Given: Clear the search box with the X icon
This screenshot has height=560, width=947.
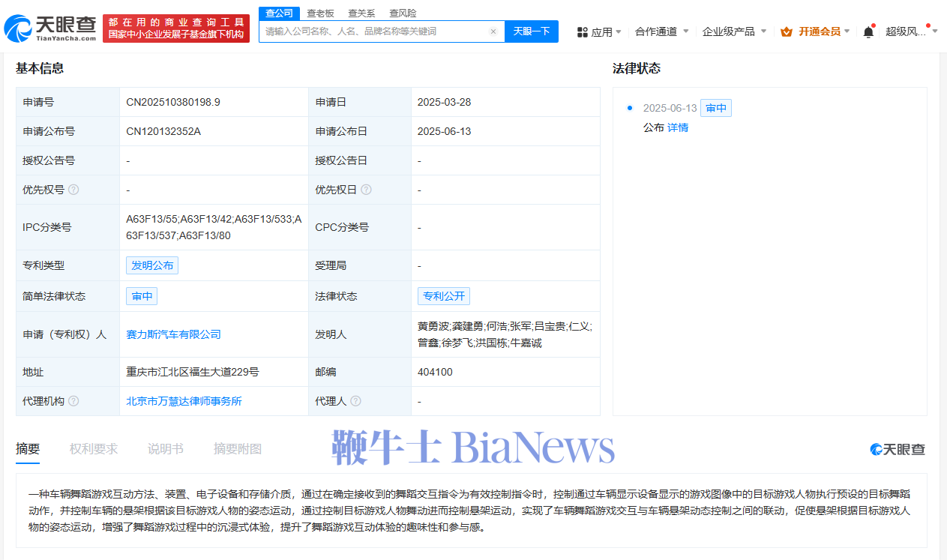Looking at the screenshot, I should click(x=493, y=31).
